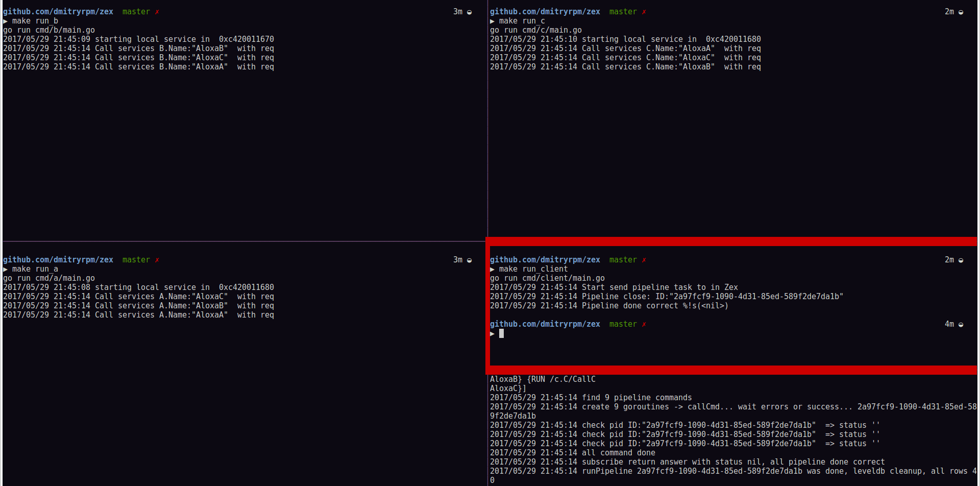
Task: Click red dirty-branch x on the 4m prompt line
Action: pyautogui.click(x=644, y=324)
